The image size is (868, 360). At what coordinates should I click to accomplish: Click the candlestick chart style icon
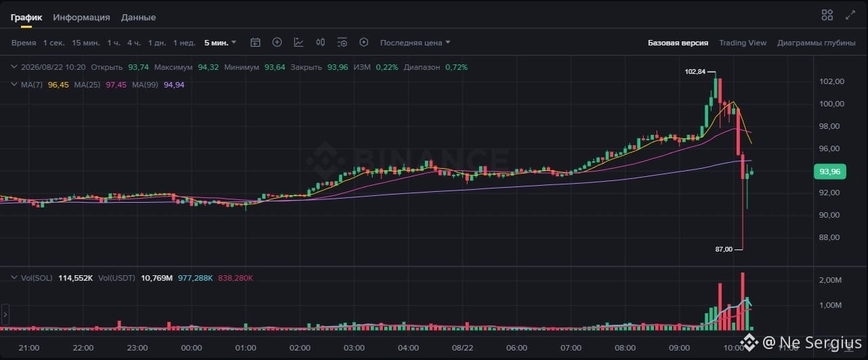tap(321, 42)
